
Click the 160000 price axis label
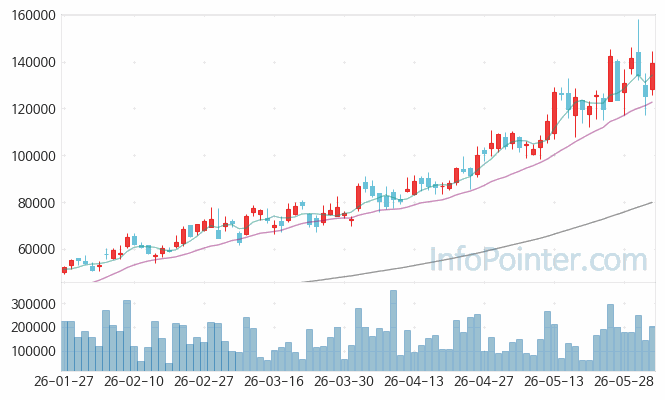pyautogui.click(x=34, y=16)
